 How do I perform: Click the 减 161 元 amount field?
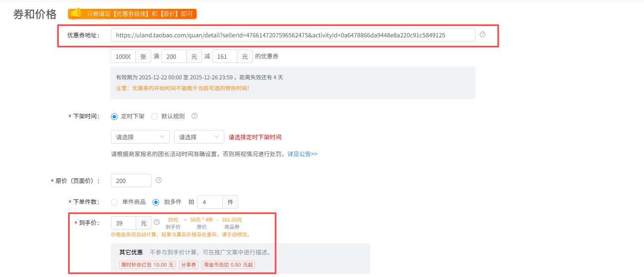[225, 57]
